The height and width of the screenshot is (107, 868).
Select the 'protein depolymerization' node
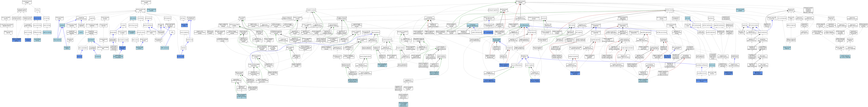point(627,48)
